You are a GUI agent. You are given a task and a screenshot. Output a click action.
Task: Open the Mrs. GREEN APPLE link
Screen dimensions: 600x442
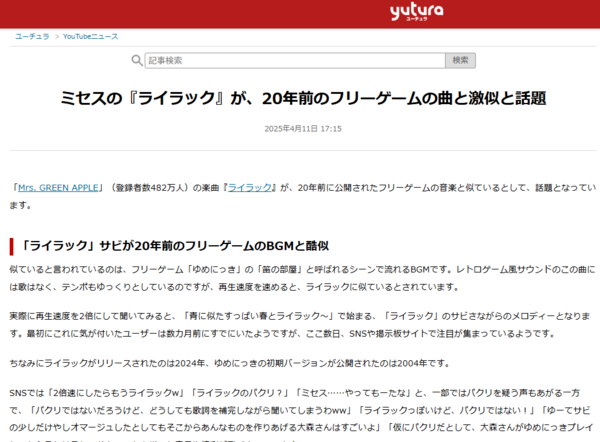pyautogui.click(x=58, y=188)
